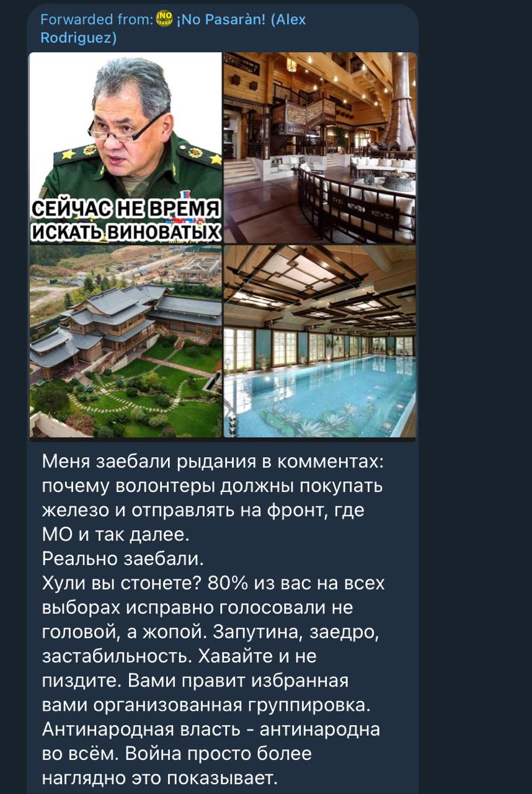The image size is (532, 794).
Task: Click the 'Forwarded from:' label
Action: coord(96,19)
